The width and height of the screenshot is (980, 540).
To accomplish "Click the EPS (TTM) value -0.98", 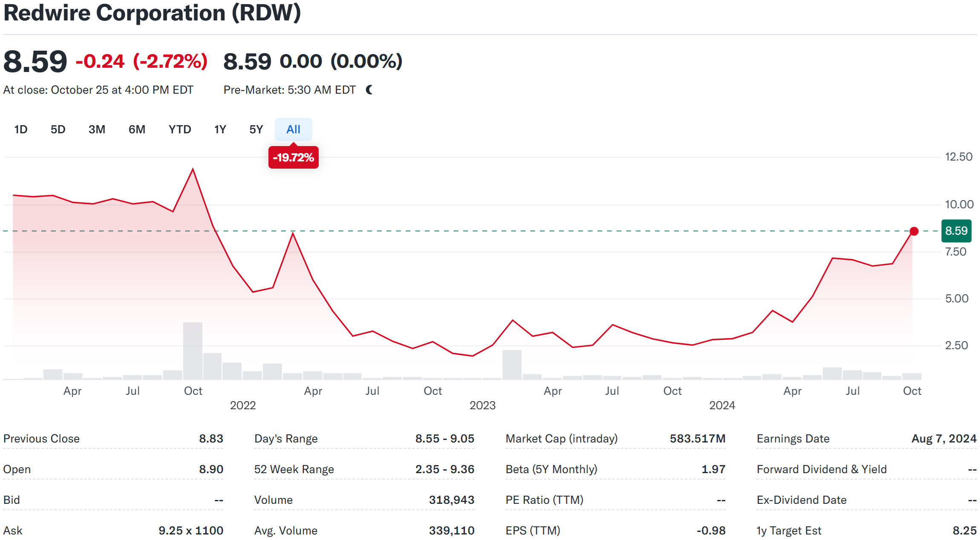I will click(711, 531).
